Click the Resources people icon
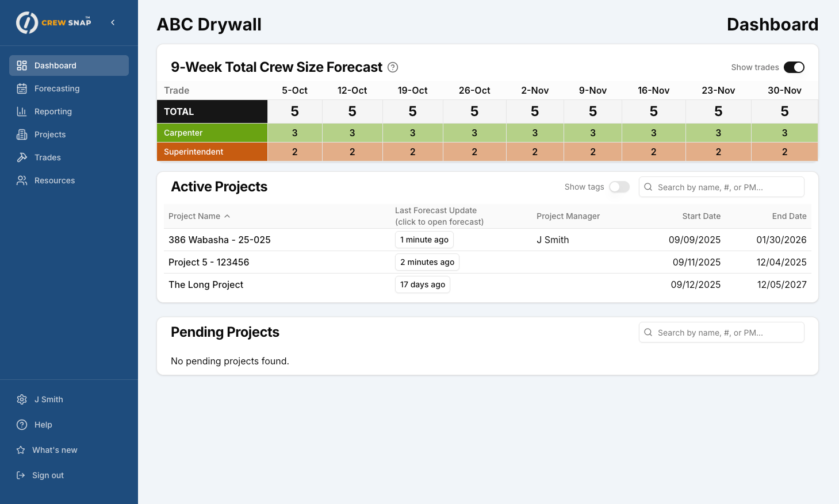The width and height of the screenshot is (839, 504). pos(22,180)
